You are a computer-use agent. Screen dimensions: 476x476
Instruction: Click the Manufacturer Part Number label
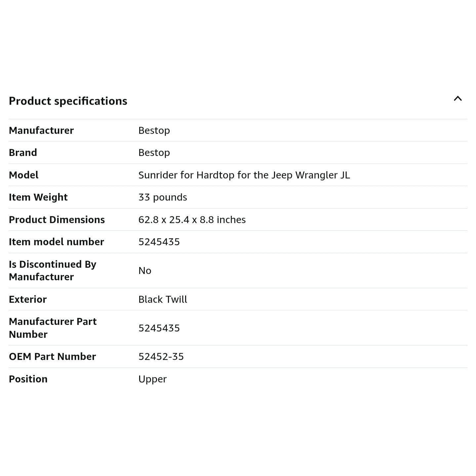coord(53,328)
